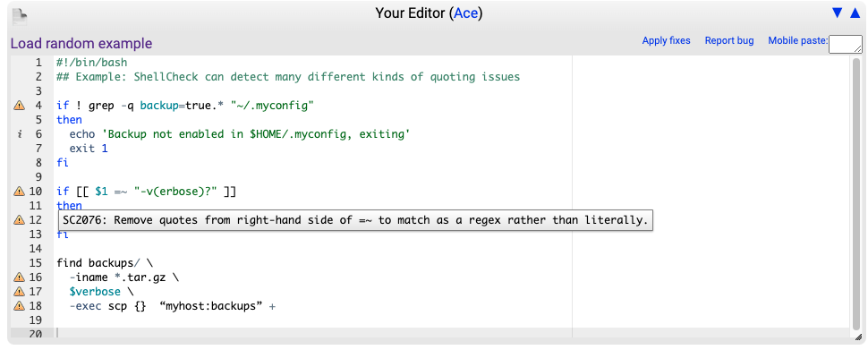The image size is (868, 350).
Task: Click 'find backups/' on line 15
Action: click(x=98, y=263)
